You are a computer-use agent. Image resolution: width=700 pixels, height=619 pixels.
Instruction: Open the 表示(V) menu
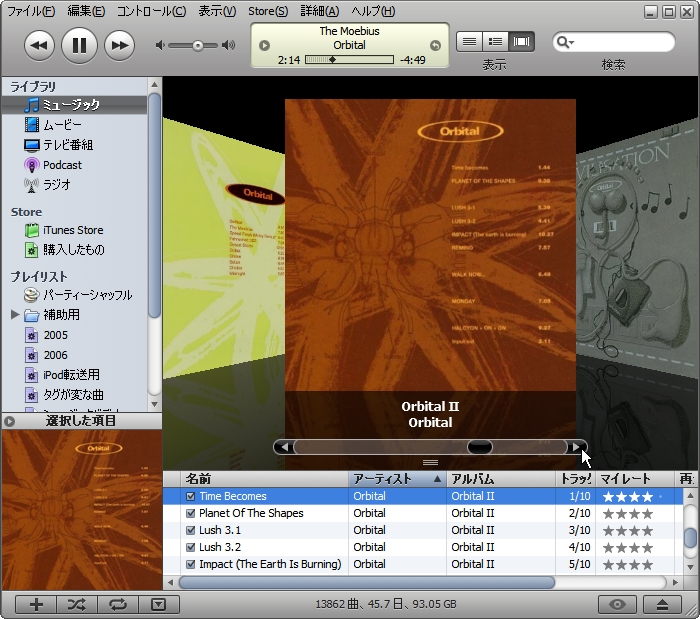(217, 11)
